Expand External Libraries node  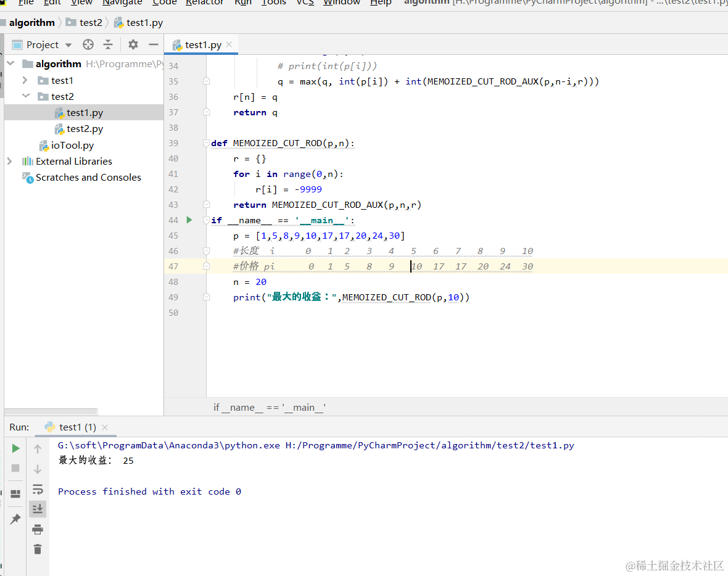point(10,161)
